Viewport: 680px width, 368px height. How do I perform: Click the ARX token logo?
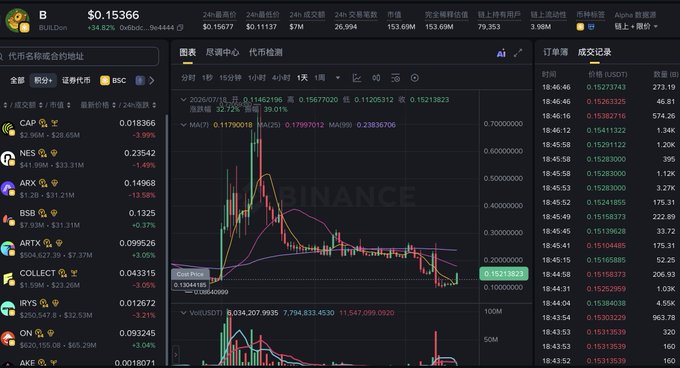point(8,189)
